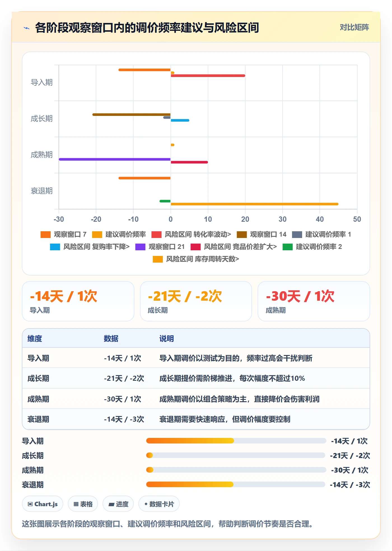Screen dimensions: 392x551
Task: Click the 维度 column header
Action: (x=35, y=338)
